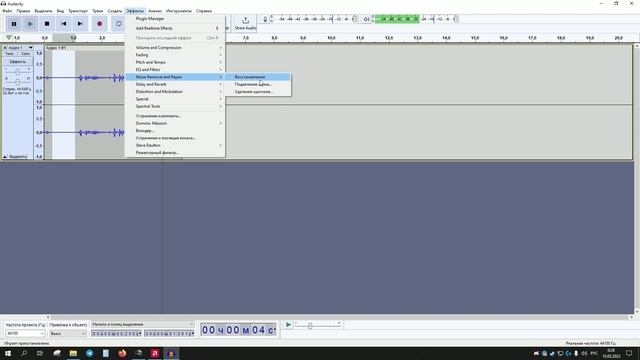Image resolution: width=640 pixels, height=360 pixels.
Task: Open the Справка menu
Action: [x=204, y=11]
